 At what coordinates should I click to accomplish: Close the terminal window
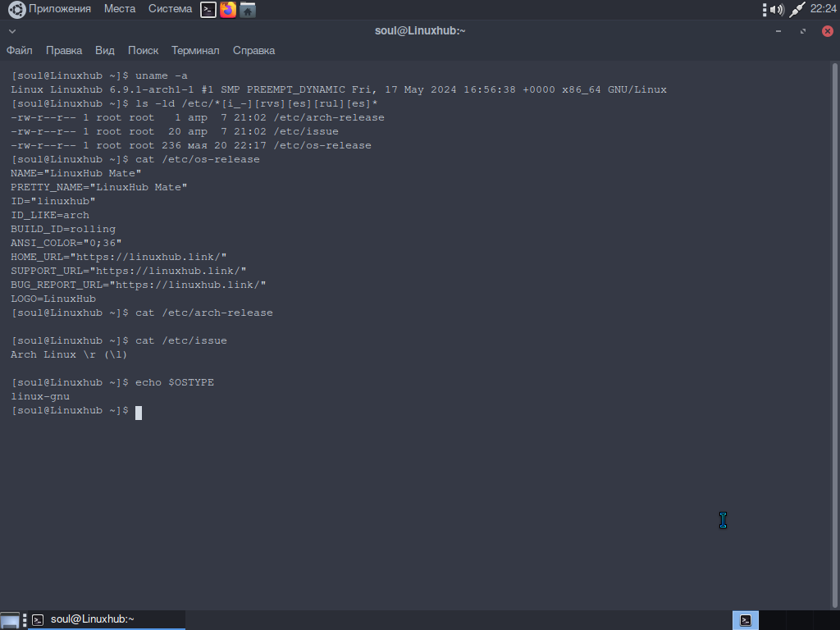point(827,31)
